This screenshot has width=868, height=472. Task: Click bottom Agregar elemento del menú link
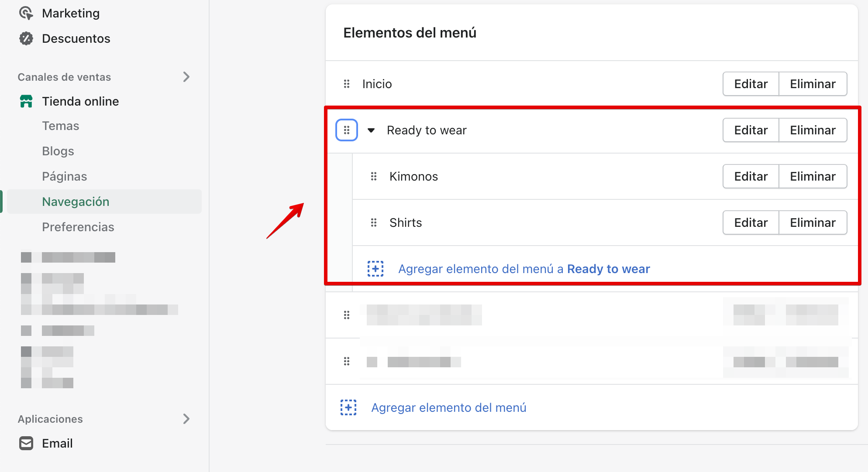(x=449, y=407)
